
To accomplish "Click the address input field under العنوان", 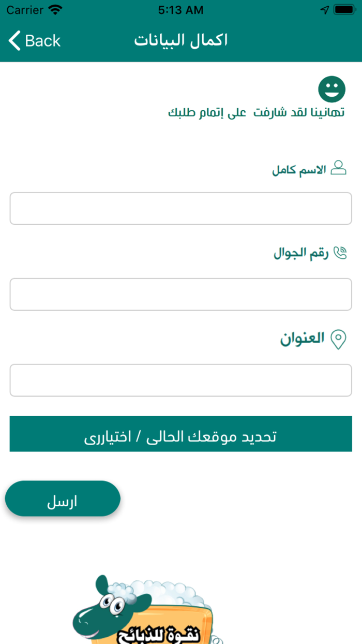I will coord(180,380).
